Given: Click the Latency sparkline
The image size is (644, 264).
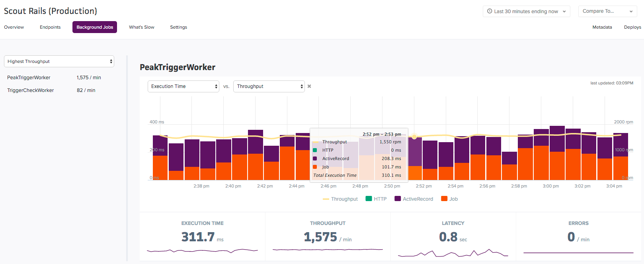Looking at the screenshot, I should [453, 253].
